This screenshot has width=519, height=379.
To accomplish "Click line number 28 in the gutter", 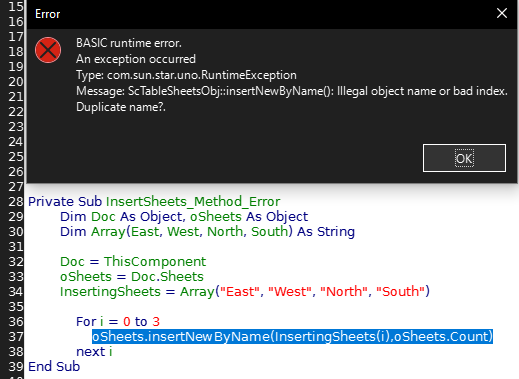I will pos(16,202).
